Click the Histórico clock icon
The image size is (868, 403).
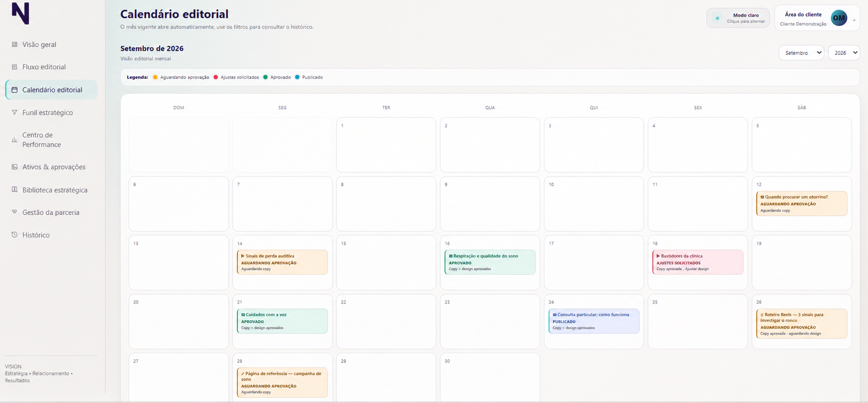(15, 235)
